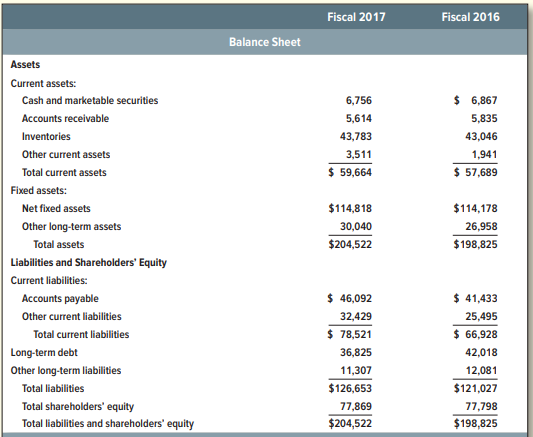Click Total shareholders' equity value 77,798
The height and width of the screenshot is (437, 533).
click(481, 406)
